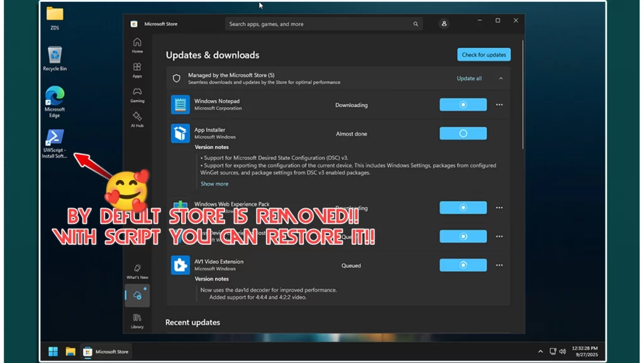Screen dimensions: 644x363
Task: Open the Home section in Store sidebar
Action: (x=137, y=45)
